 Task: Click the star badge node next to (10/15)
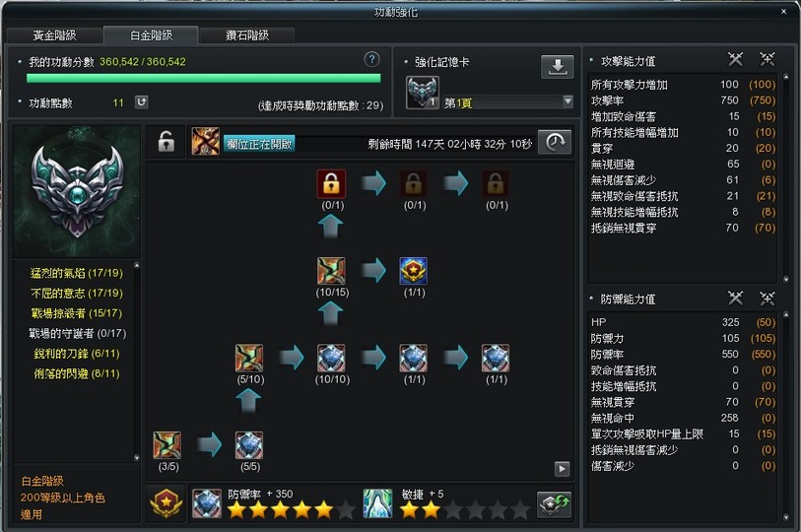pyautogui.click(x=413, y=270)
